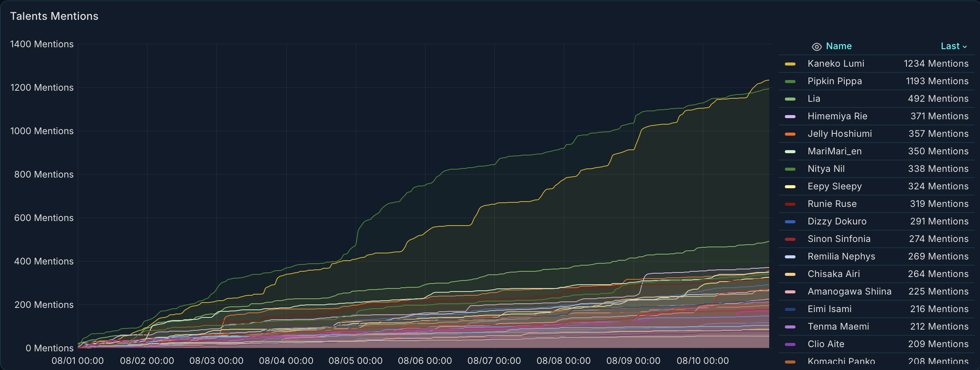Click the 0 Mentions y-axis label

[x=50, y=348]
